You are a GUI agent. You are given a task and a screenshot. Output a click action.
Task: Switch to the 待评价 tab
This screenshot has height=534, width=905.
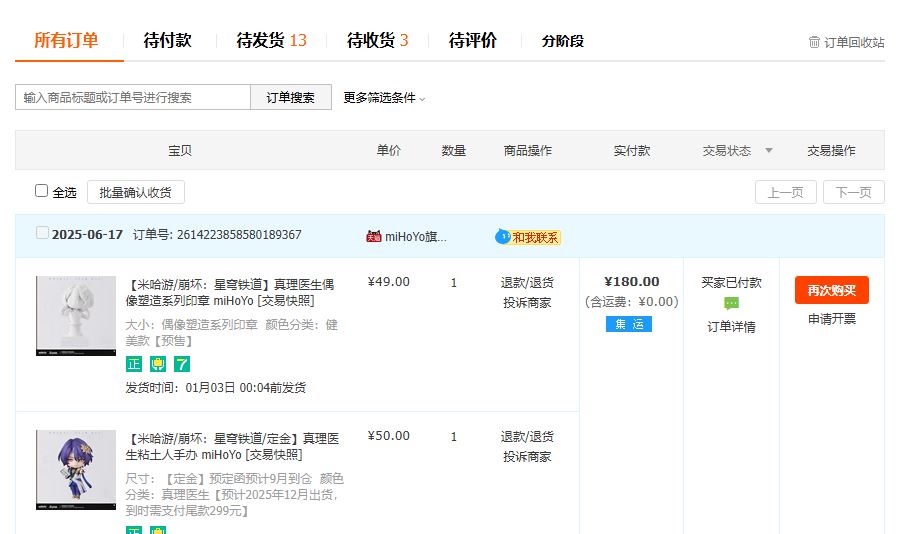coord(473,40)
